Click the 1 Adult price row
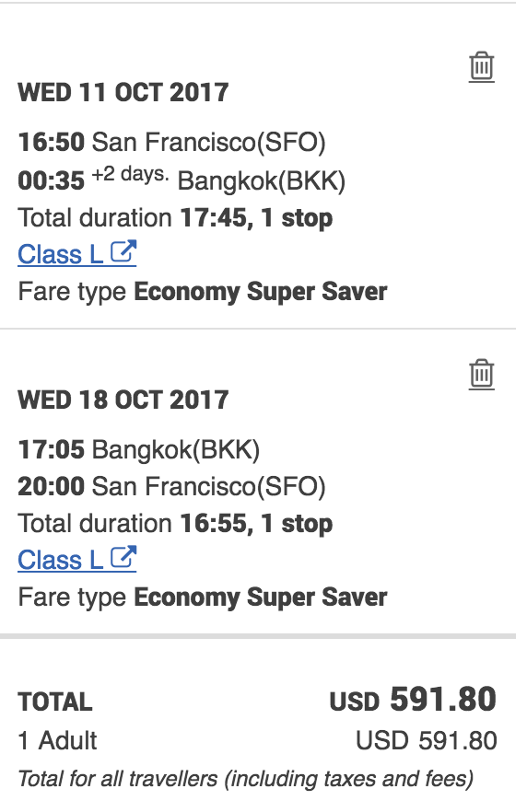 258,740
